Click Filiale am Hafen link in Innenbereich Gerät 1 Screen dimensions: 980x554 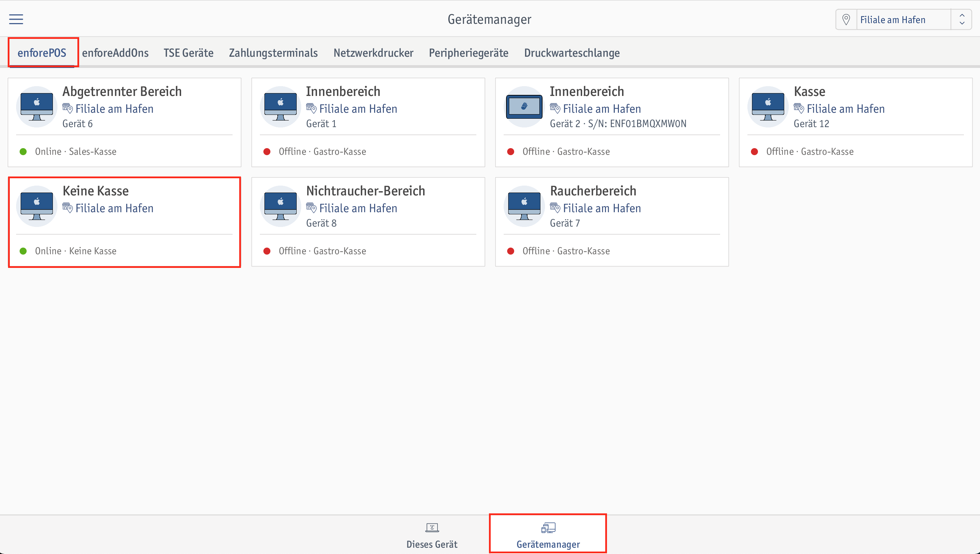click(358, 109)
